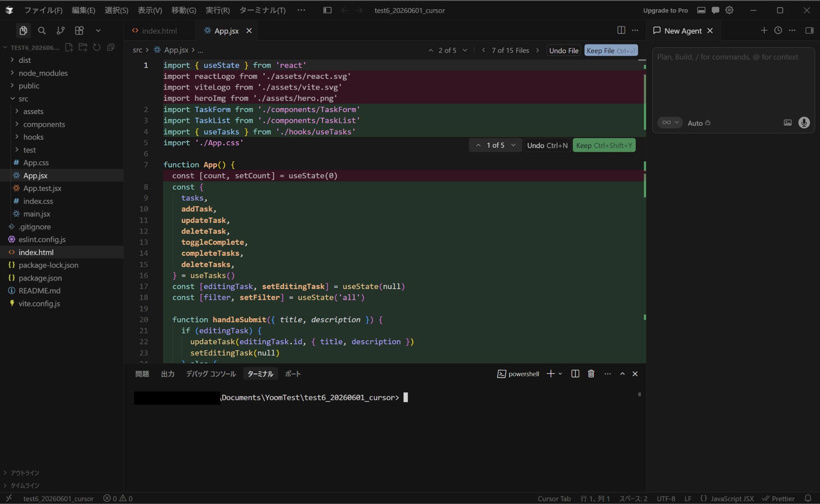Expand the public folder
Image resolution: width=820 pixels, height=504 pixels.
pos(62,86)
